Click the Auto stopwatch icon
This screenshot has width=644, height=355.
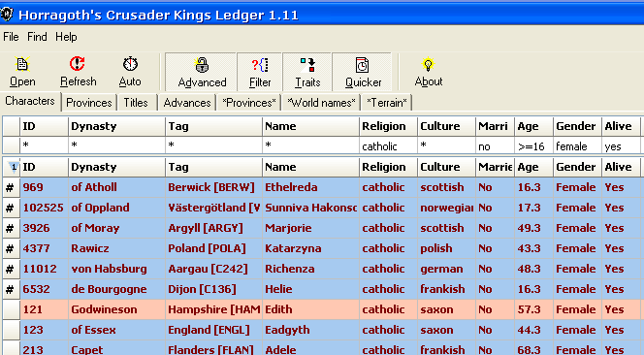point(130,64)
